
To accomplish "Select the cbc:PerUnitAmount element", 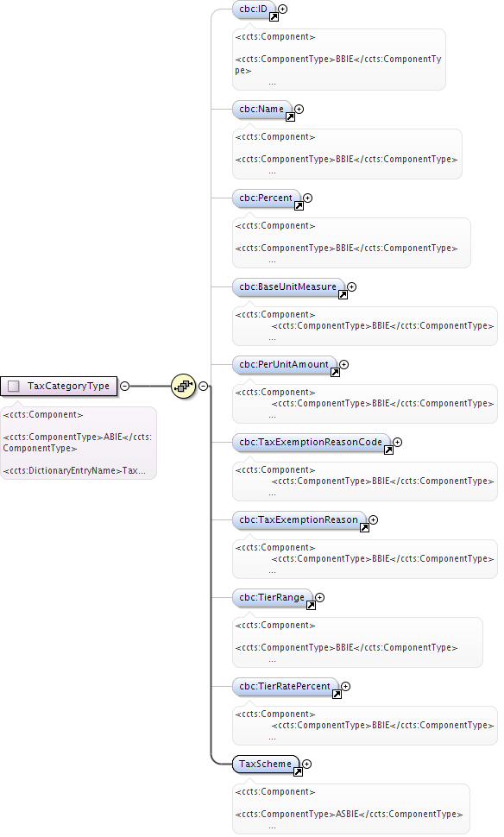I will click(284, 365).
